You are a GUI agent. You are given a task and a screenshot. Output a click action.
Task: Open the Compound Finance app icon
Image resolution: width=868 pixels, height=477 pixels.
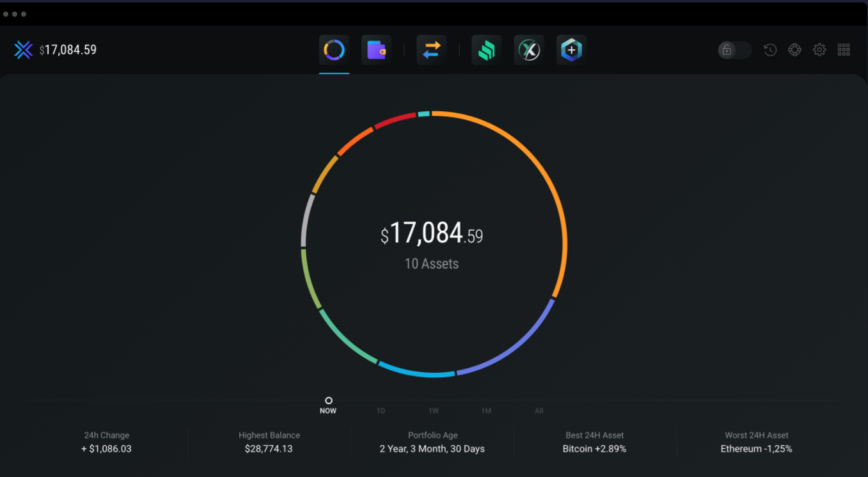click(x=487, y=50)
